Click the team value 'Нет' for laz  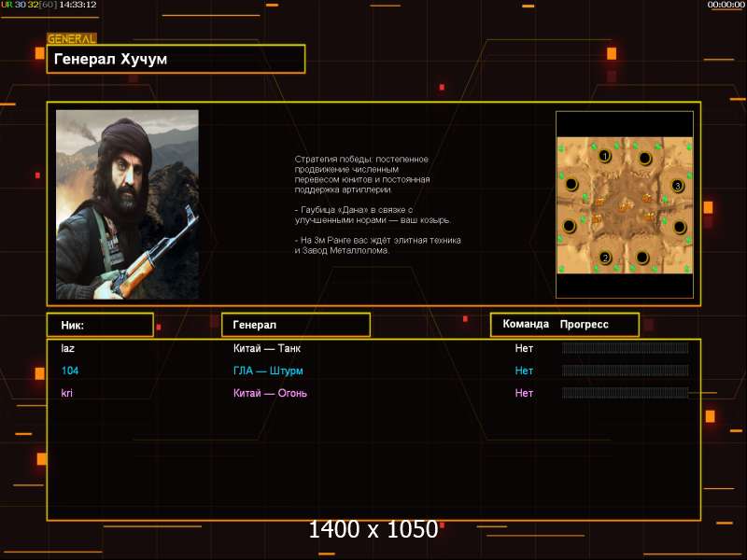tap(524, 348)
